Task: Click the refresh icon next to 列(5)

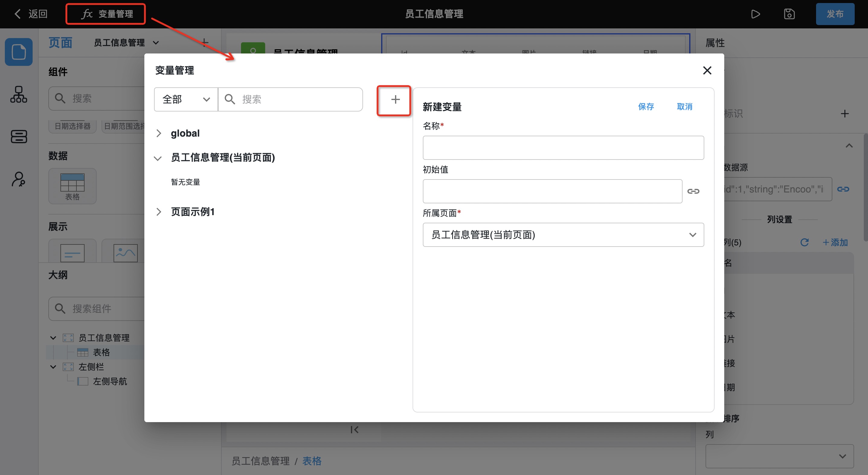Action: tap(804, 242)
